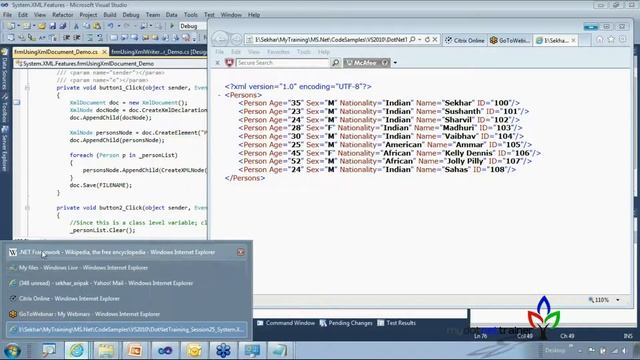Close the Wikipedia window in taskbar list
The height and width of the screenshot is (360, 640).
coord(241,252)
